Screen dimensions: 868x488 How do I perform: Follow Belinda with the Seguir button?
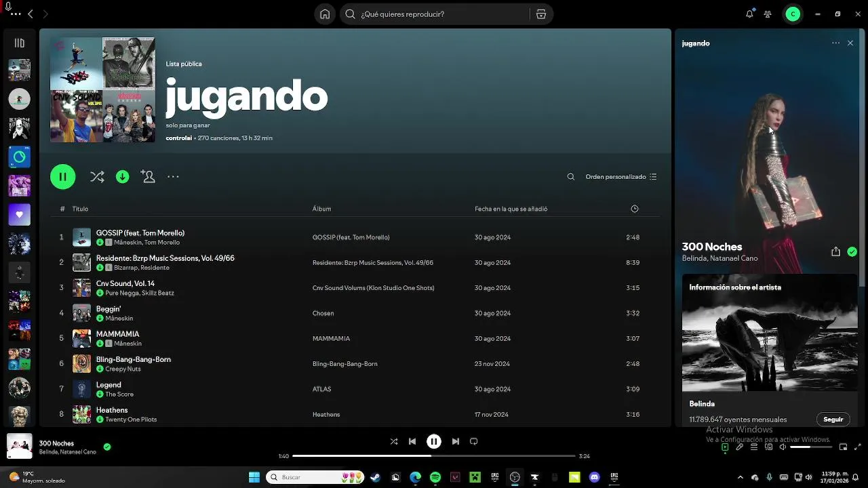tap(833, 420)
